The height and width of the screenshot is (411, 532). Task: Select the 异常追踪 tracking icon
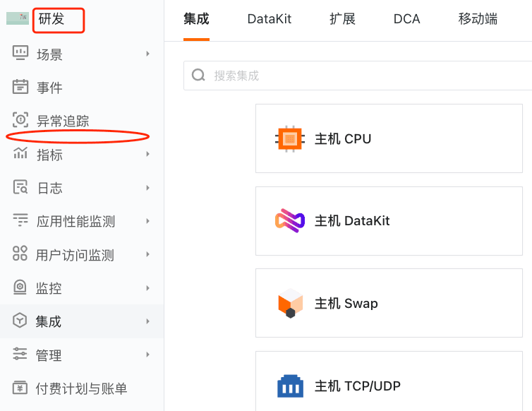coord(20,119)
